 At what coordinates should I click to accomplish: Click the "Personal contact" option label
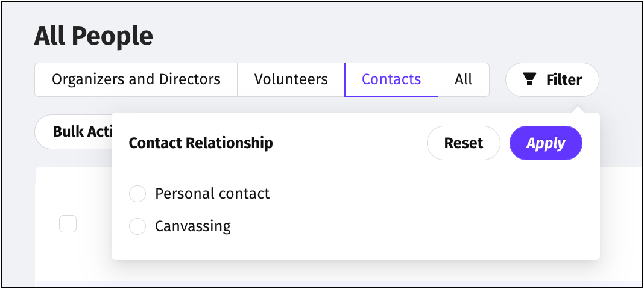tap(212, 194)
